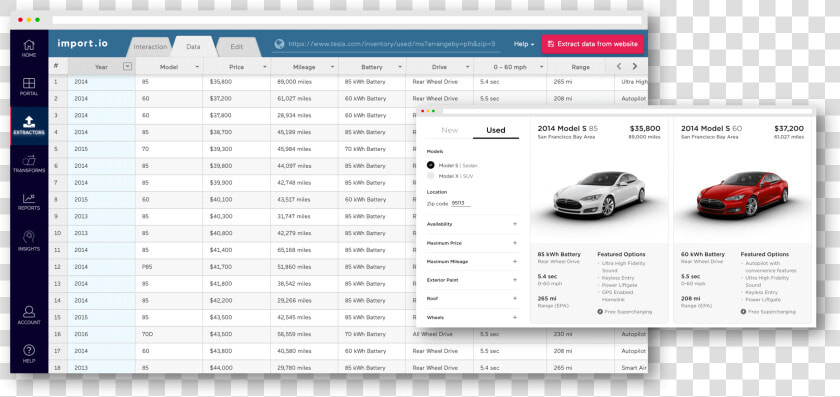
Task: Select the Extractors upload icon
Action: point(29,122)
